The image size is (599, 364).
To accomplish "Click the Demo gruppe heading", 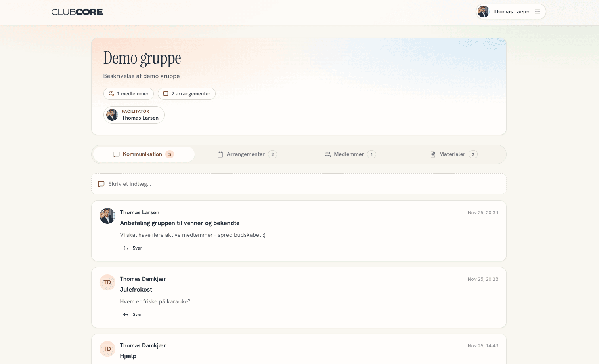I will tap(142, 58).
